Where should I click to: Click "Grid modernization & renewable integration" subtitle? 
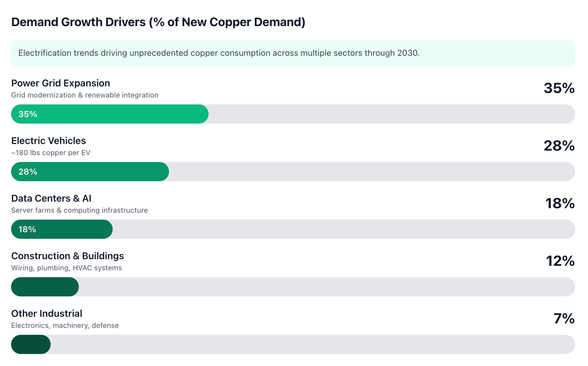click(85, 95)
